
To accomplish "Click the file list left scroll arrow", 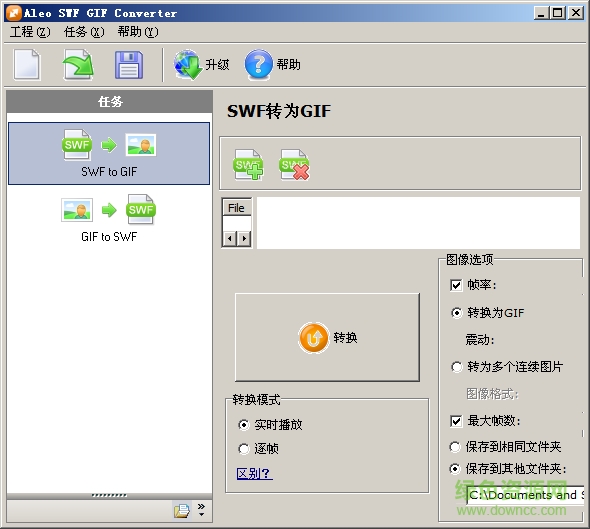I will [230, 239].
